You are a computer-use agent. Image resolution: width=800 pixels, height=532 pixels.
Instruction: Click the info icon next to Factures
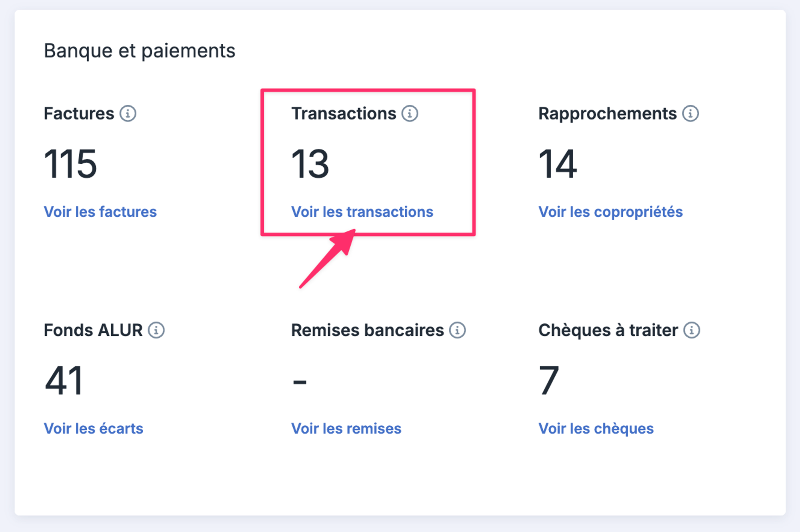point(128,114)
